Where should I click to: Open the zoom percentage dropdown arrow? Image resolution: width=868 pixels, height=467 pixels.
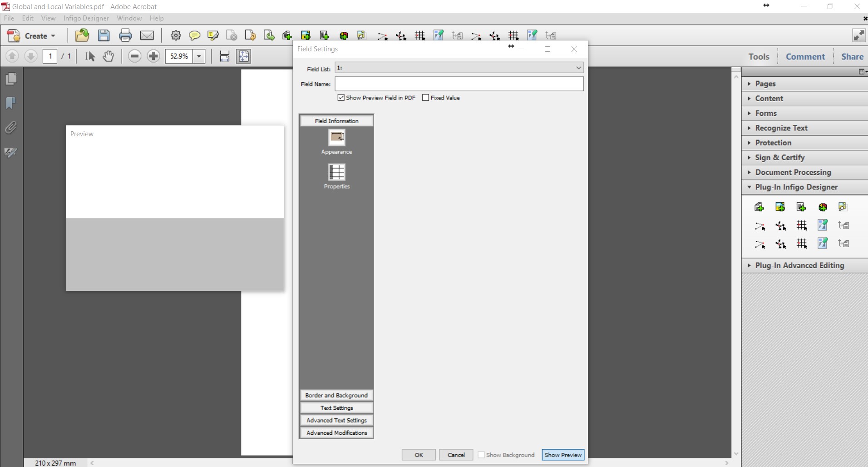tap(199, 56)
